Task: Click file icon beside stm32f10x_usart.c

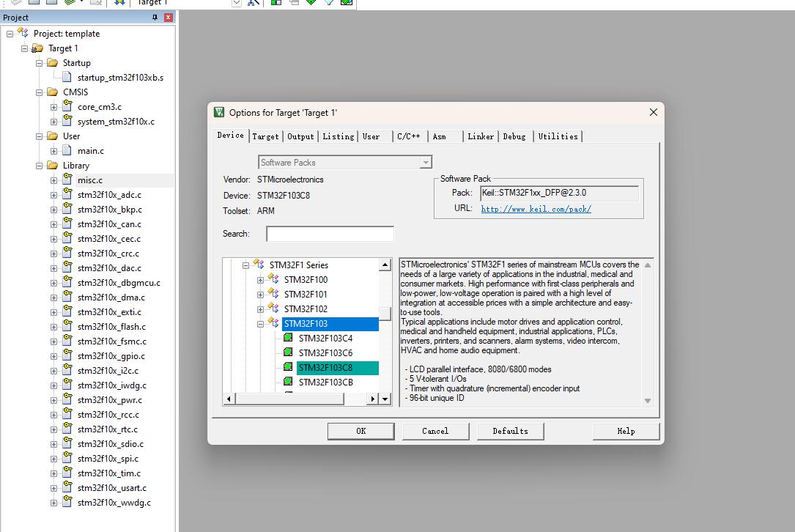Action: coord(67,487)
